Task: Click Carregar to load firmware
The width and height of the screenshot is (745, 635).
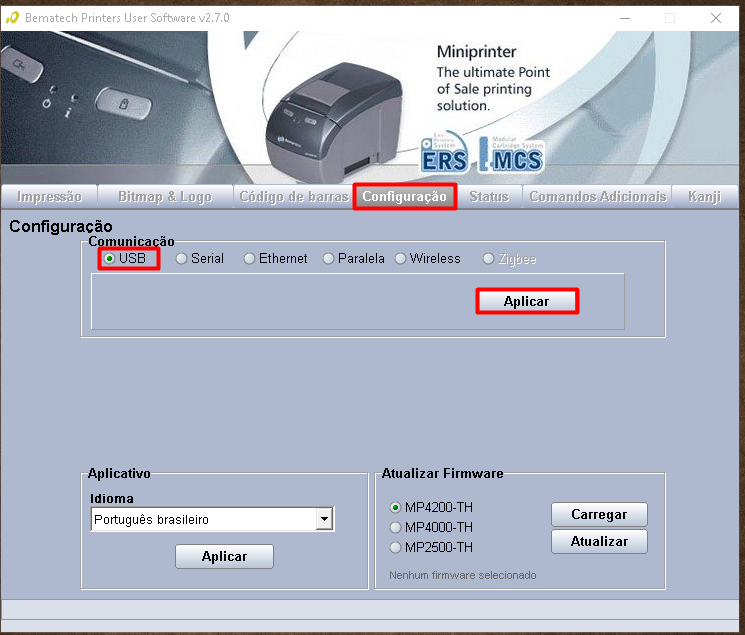Action: click(599, 514)
